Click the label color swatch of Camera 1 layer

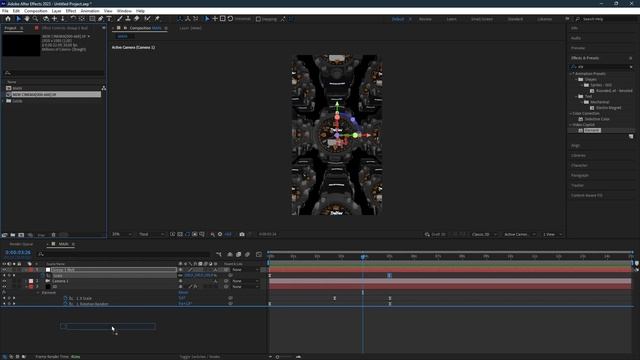31,281
